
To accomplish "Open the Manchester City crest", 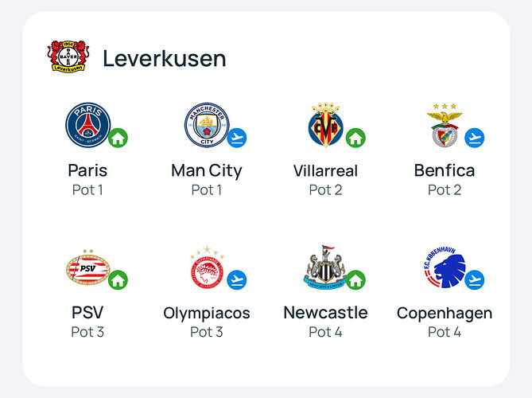I will [206, 126].
